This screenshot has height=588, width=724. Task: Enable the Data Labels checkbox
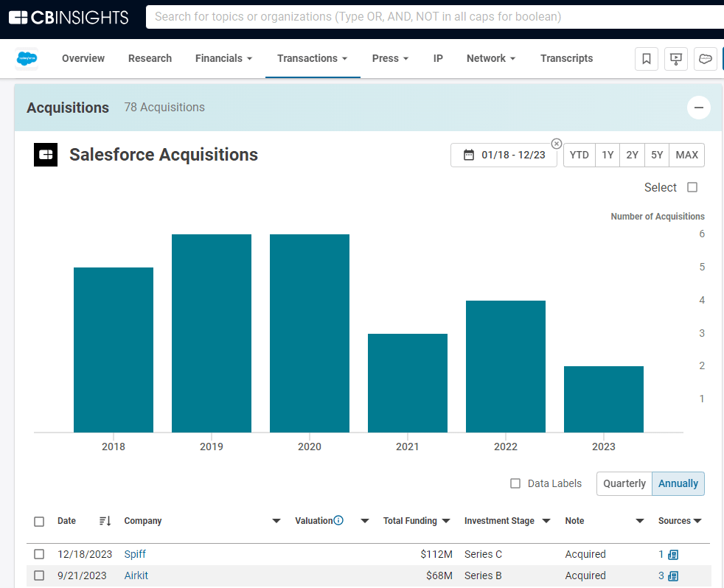tap(515, 483)
